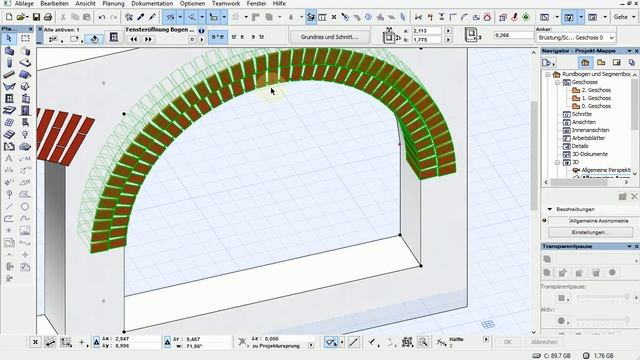Toggle the highlighted geometry method button
Viewport: 640px width, 360px height.
pyautogui.click(x=218, y=37)
